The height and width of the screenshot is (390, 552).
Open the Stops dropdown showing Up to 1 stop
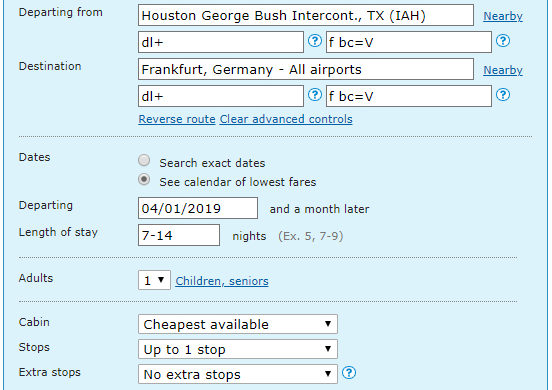[x=238, y=349]
